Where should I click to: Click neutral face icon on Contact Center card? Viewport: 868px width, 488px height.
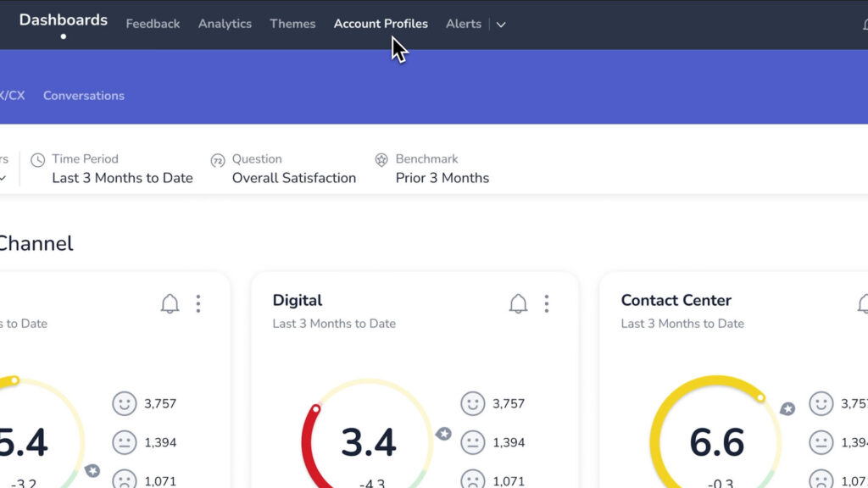pos(821,442)
